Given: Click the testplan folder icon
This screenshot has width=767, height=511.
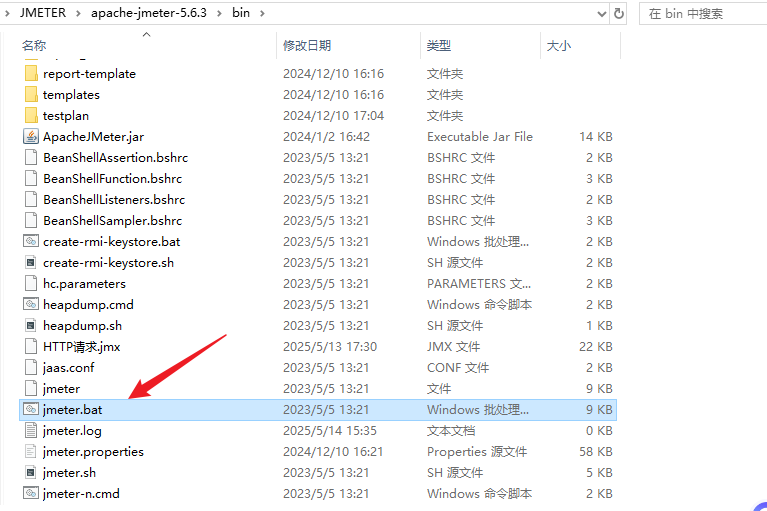Looking at the screenshot, I should point(31,116).
